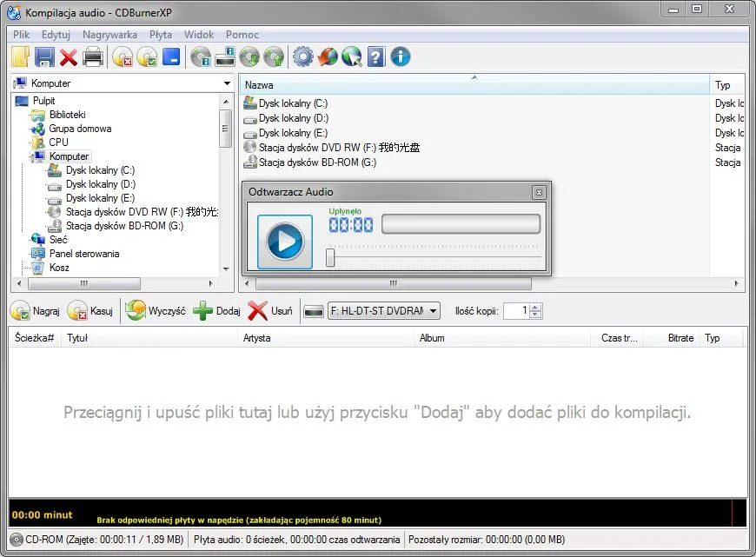756x557 pixels.
Task: Click the Wyczyść clear button
Action: pos(156,311)
